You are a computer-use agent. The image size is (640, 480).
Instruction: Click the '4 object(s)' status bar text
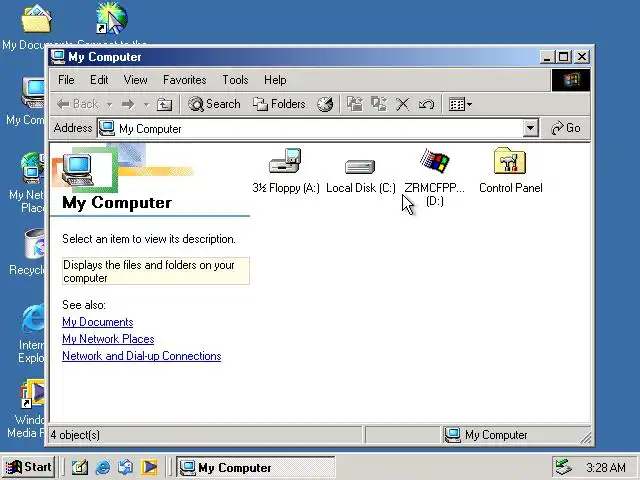pyautogui.click(x=75, y=435)
